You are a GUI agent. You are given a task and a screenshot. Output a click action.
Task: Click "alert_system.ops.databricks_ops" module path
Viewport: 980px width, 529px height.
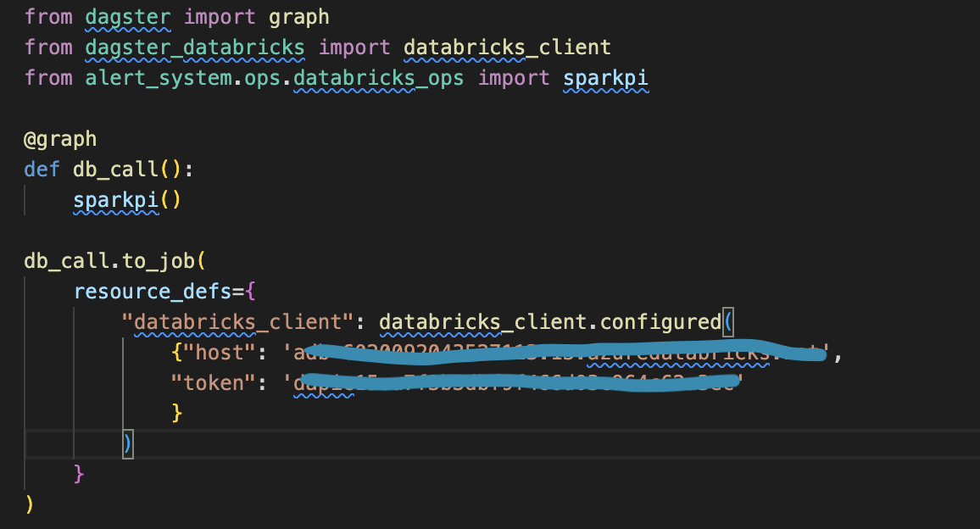click(x=273, y=78)
